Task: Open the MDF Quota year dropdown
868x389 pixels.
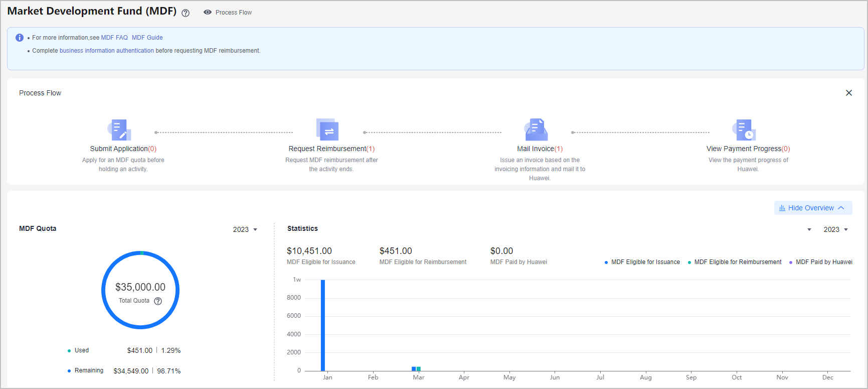Action: pos(245,229)
